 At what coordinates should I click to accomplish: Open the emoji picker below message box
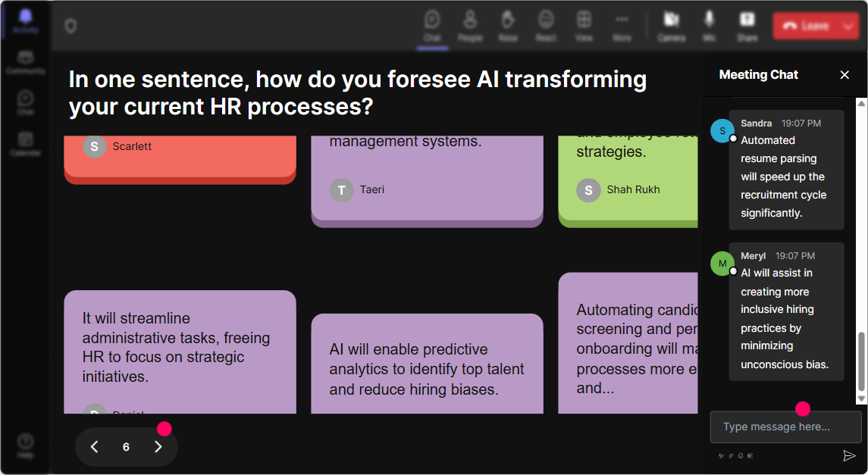741,456
